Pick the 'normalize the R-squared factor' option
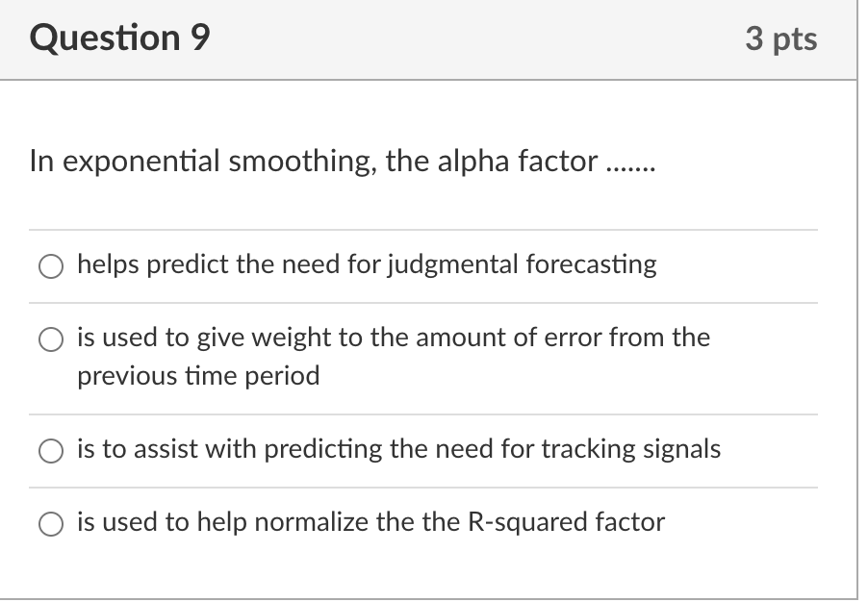 pyautogui.click(x=49, y=523)
